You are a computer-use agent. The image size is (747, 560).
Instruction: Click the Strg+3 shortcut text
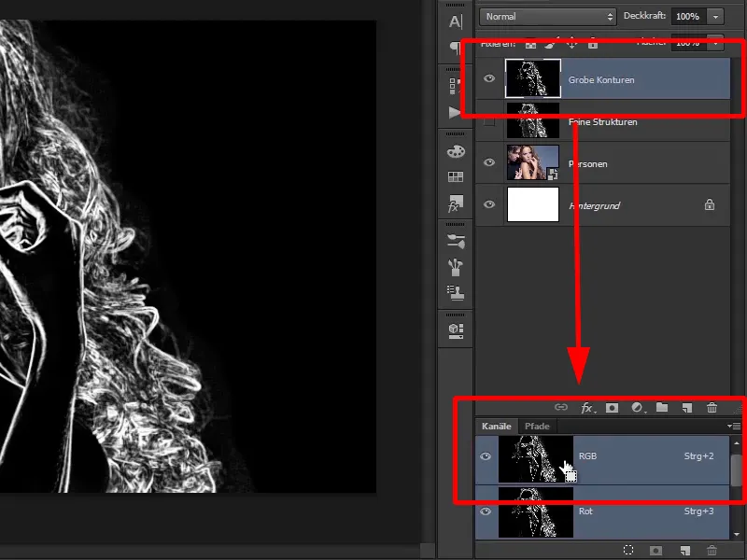(698, 511)
